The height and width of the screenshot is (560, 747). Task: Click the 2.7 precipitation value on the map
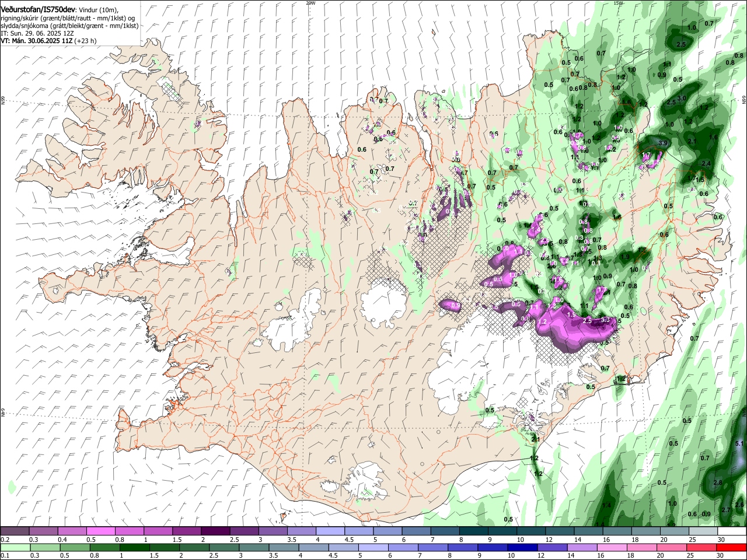pyautogui.click(x=726, y=510)
